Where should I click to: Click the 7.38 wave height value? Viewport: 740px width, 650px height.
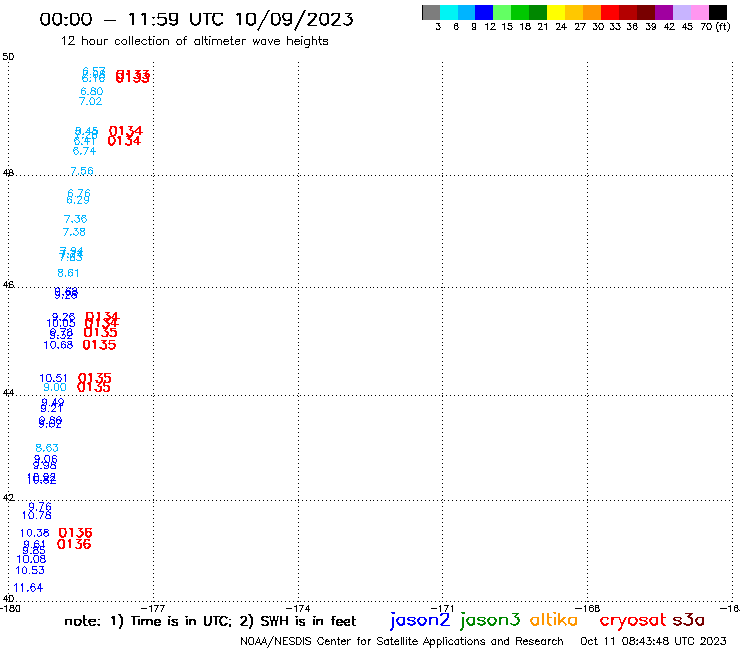(74, 232)
